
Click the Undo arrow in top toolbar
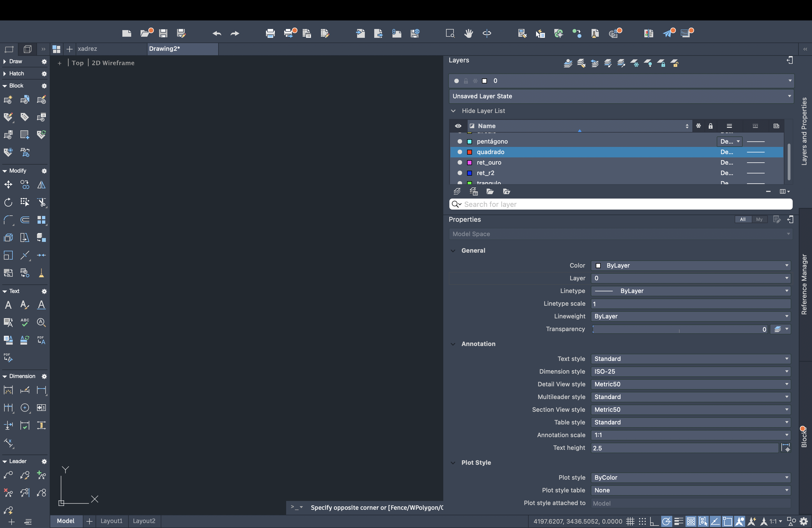pyautogui.click(x=217, y=33)
